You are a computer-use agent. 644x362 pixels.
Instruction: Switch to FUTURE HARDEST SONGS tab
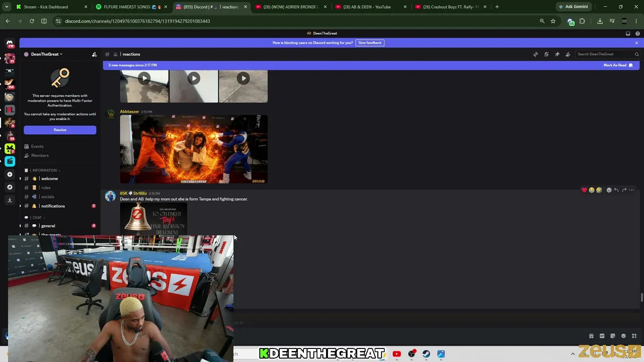coord(131,7)
